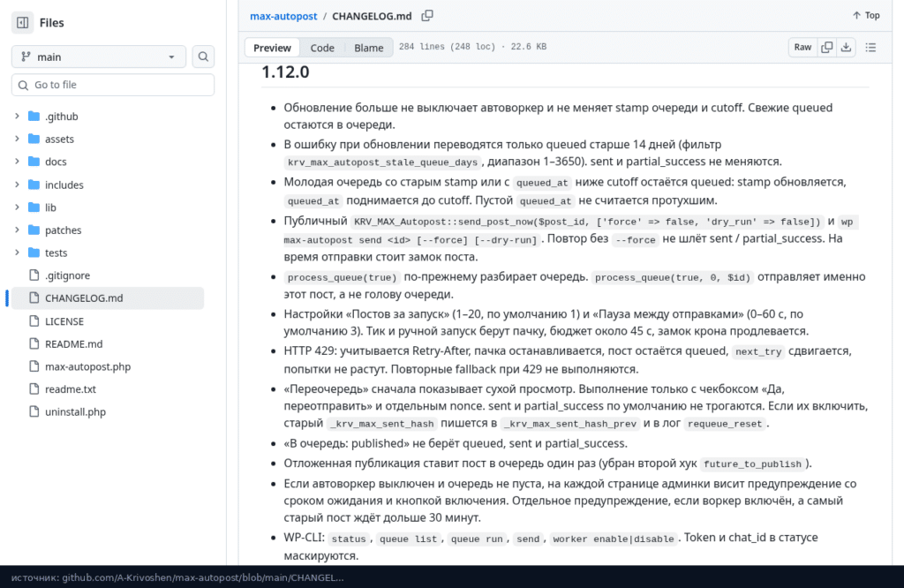Click the next_try code text
904x588 pixels.
758,351
